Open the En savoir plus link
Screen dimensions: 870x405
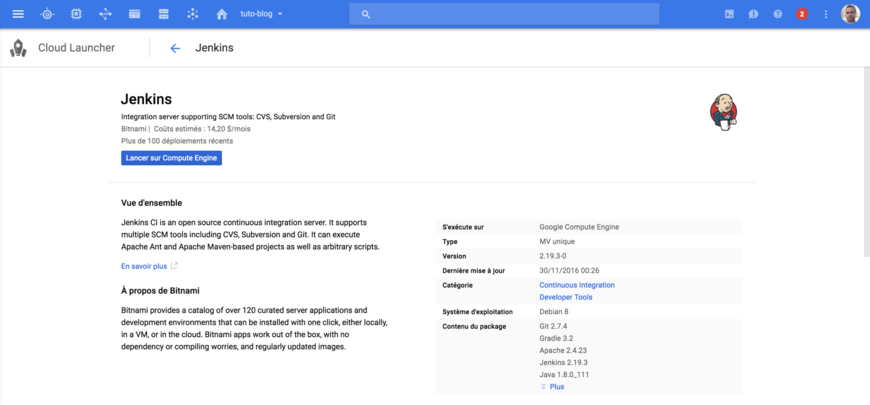click(144, 266)
